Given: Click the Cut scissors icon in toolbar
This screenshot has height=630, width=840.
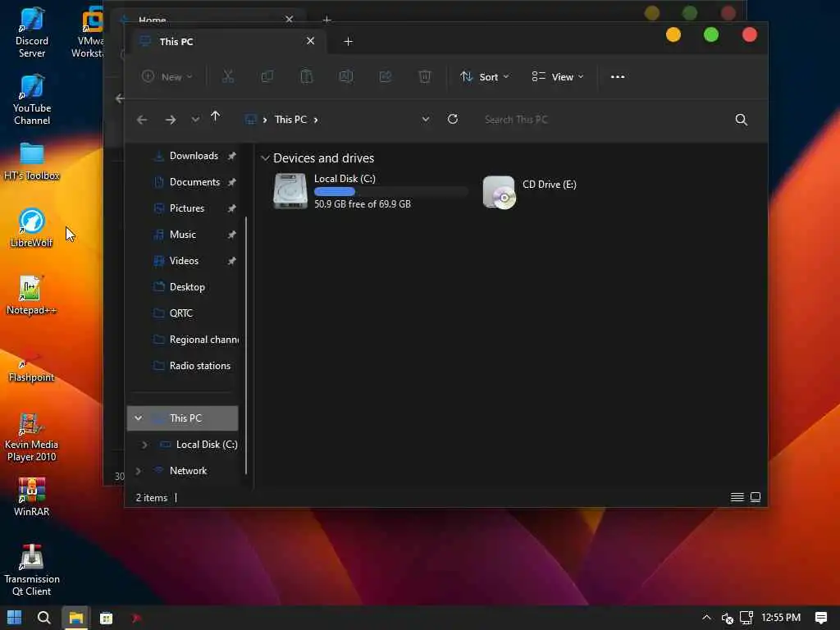Looking at the screenshot, I should (228, 76).
